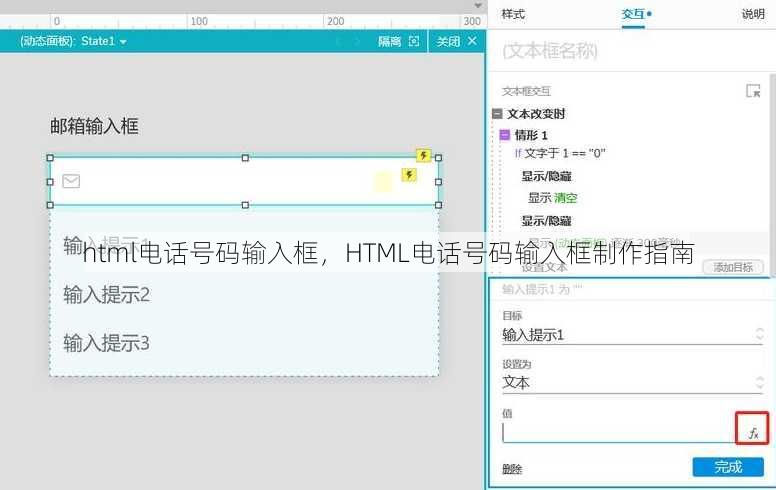Click the lightning badge at the text box corner
Screen dimensions: 776x490
[423, 155]
